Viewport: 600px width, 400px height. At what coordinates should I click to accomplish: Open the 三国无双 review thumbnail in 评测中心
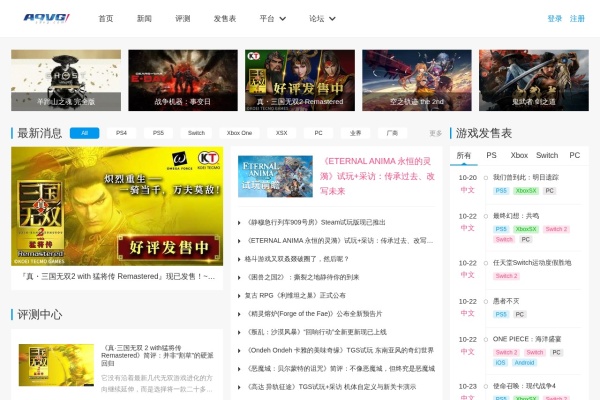[x=56, y=365]
